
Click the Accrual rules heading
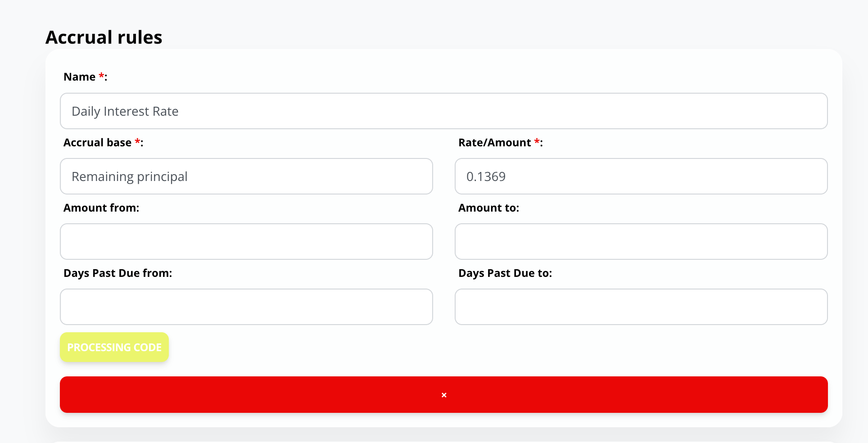pyautogui.click(x=104, y=37)
